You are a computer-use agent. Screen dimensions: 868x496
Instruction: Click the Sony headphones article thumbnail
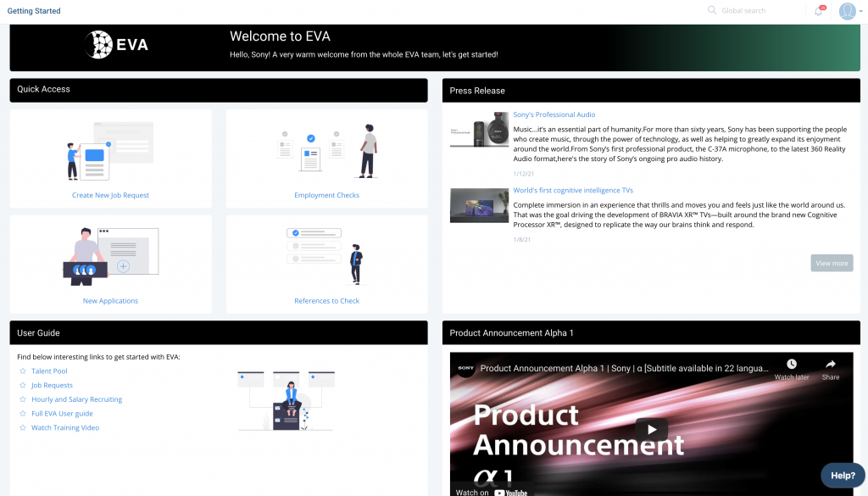click(x=480, y=130)
